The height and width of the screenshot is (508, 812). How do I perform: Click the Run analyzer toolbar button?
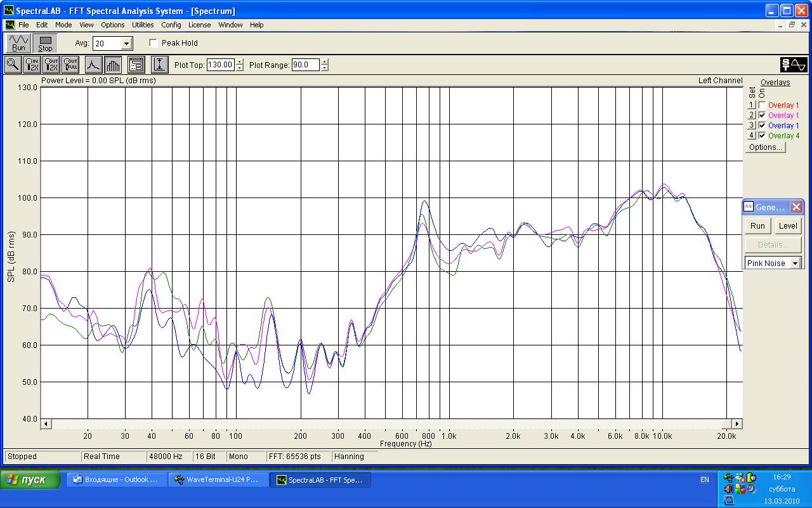tap(18, 43)
